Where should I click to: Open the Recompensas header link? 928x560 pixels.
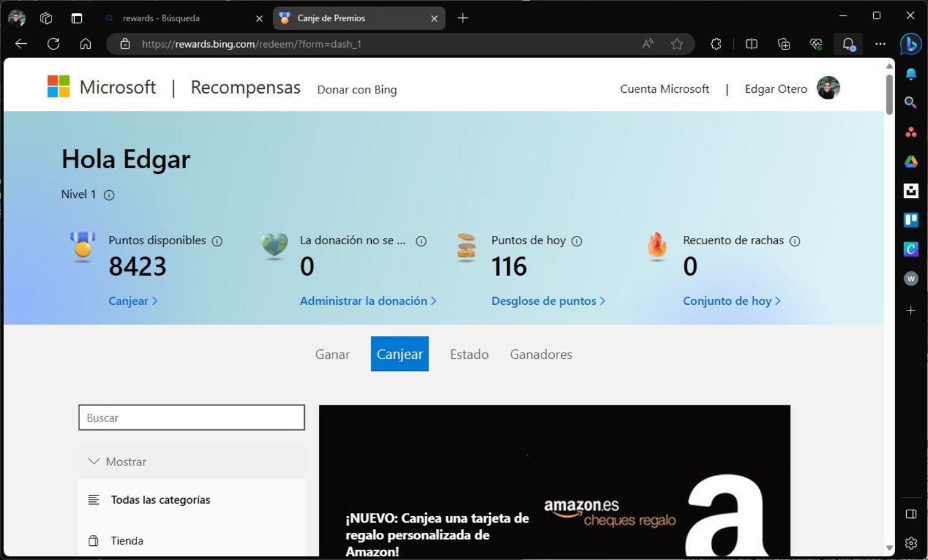[x=246, y=88]
